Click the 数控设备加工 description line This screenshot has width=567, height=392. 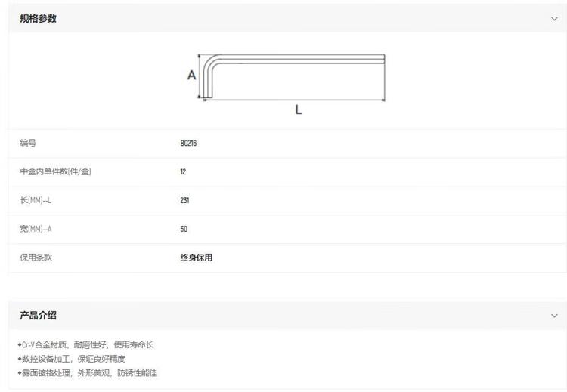tap(72, 359)
